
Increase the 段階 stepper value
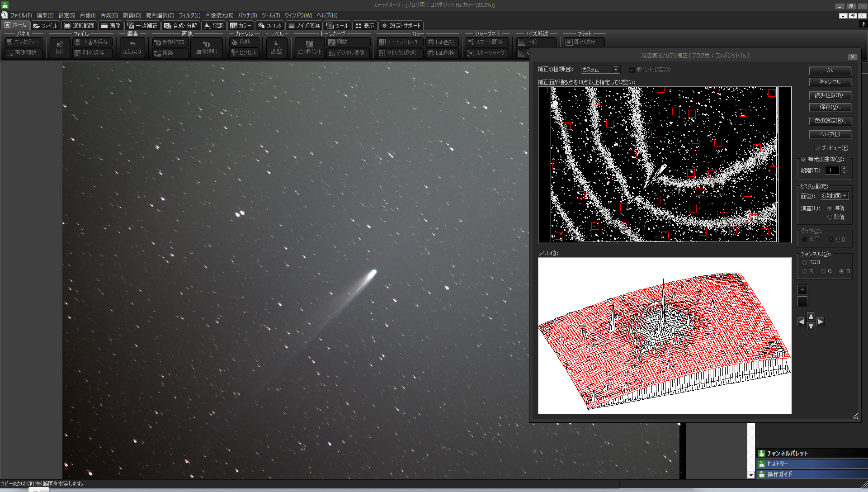(x=844, y=168)
